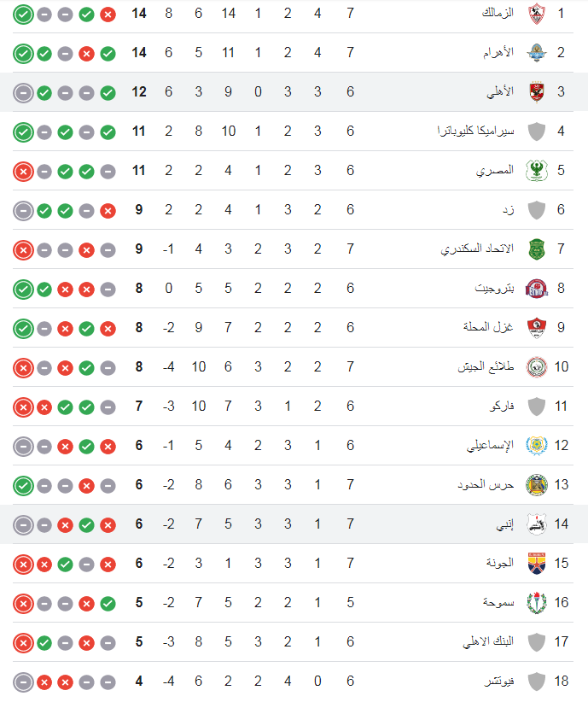Open the Ceramica Cleopatra team name
Screen dimensions: 588x708
(x=475, y=132)
